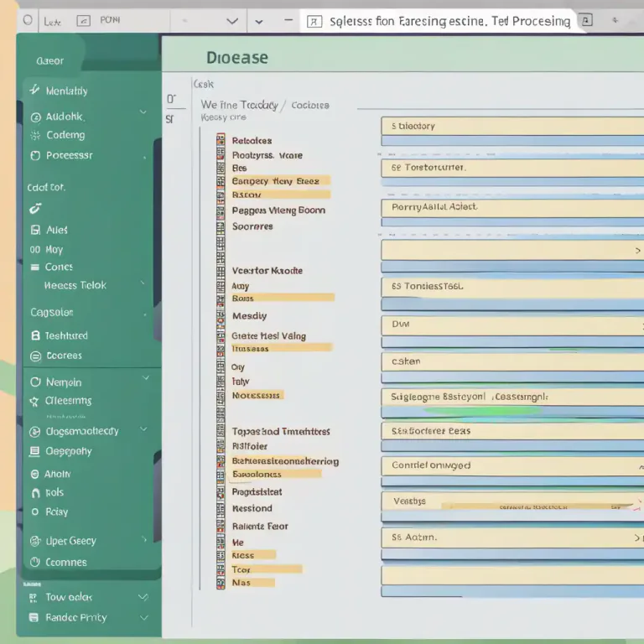
Task: Expand the Randcc Pmty chevron
Action: [143, 618]
